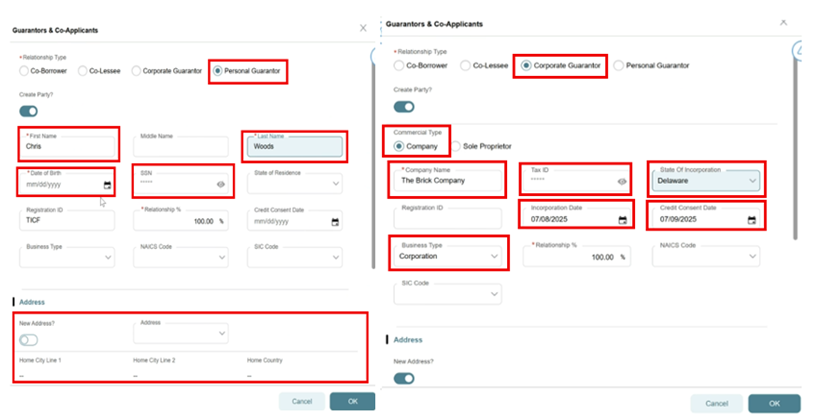The image size is (816, 420).
Task: Open Date of Birth calendar picker
Action: point(107,186)
